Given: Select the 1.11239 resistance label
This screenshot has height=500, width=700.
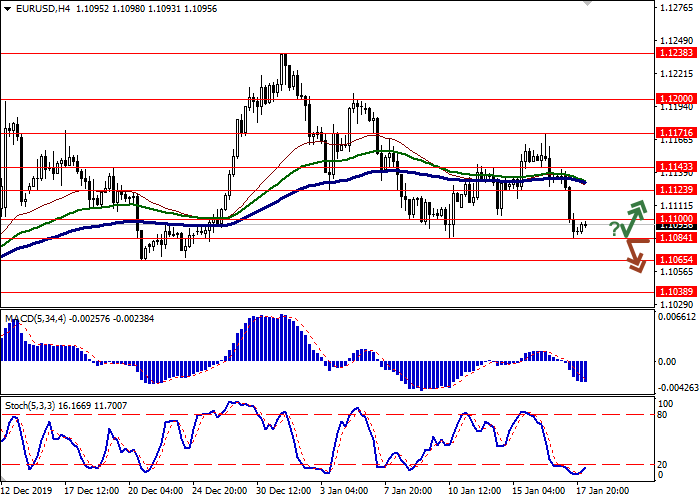Looking at the screenshot, I should point(675,189).
